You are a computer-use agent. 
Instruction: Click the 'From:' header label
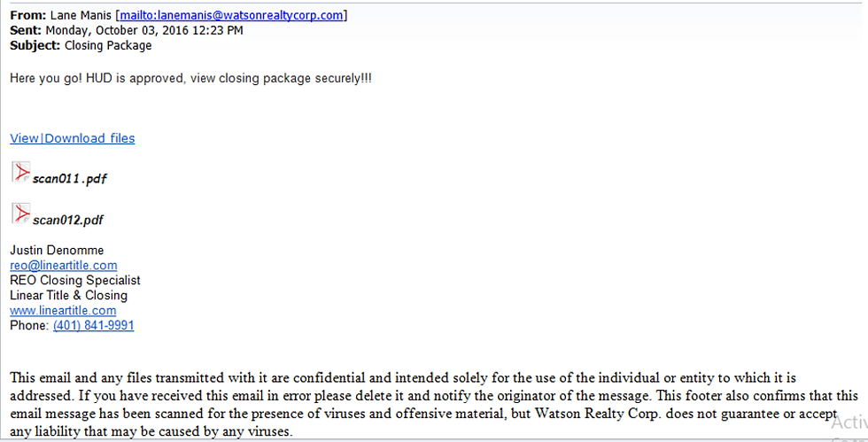point(27,16)
